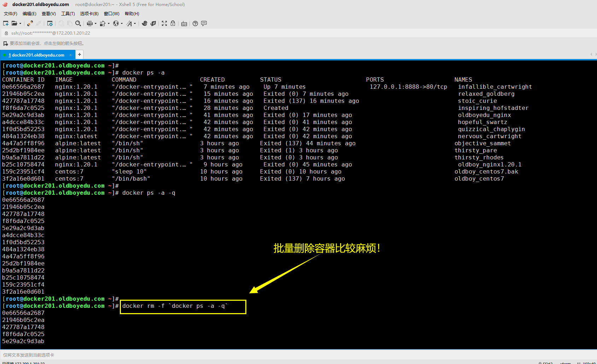Add a new tab with plus button

point(80,54)
